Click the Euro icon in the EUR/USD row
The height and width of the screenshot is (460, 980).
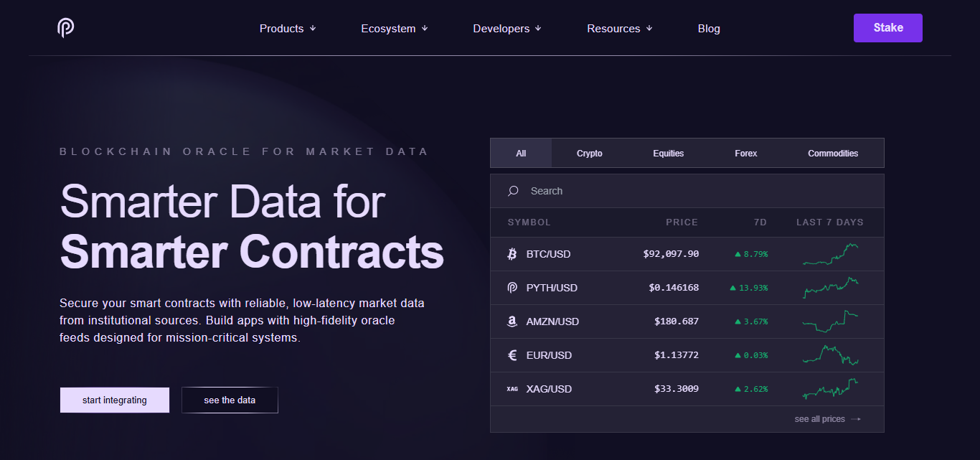point(512,355)
